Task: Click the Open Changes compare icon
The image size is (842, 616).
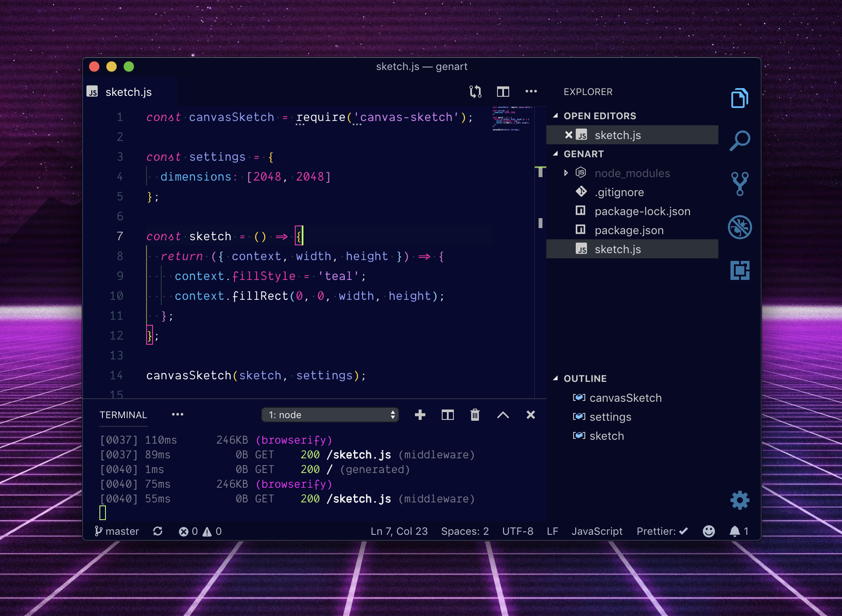Action: (475, 92)
